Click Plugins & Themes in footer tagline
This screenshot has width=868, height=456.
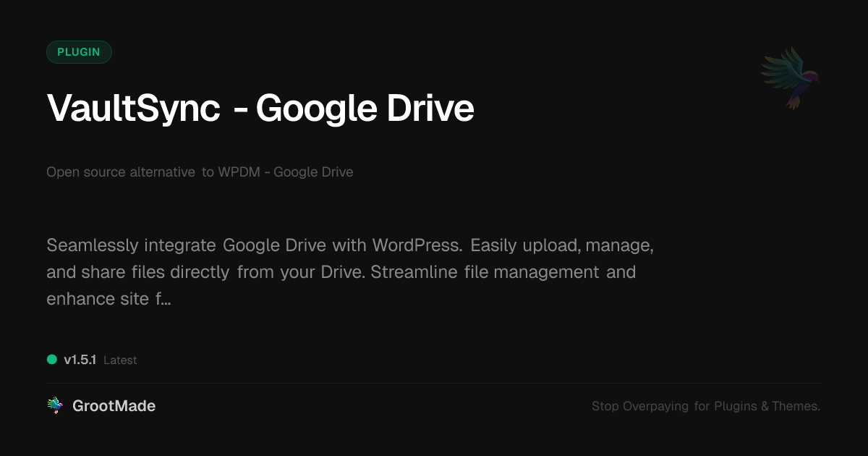(x=767, y=406)
